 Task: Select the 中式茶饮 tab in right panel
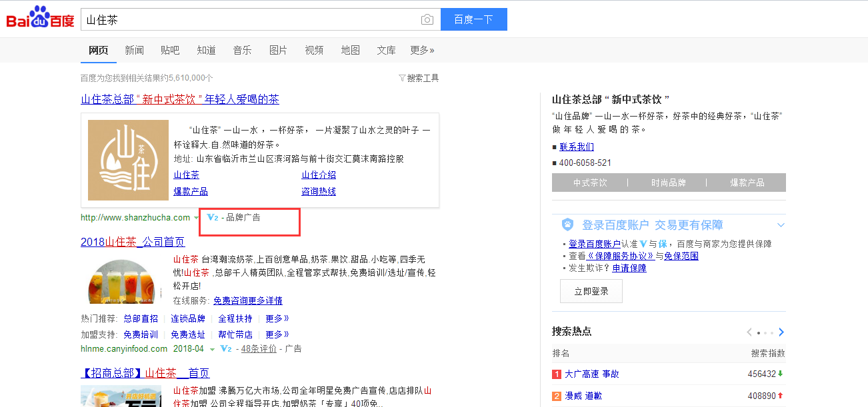590,183
